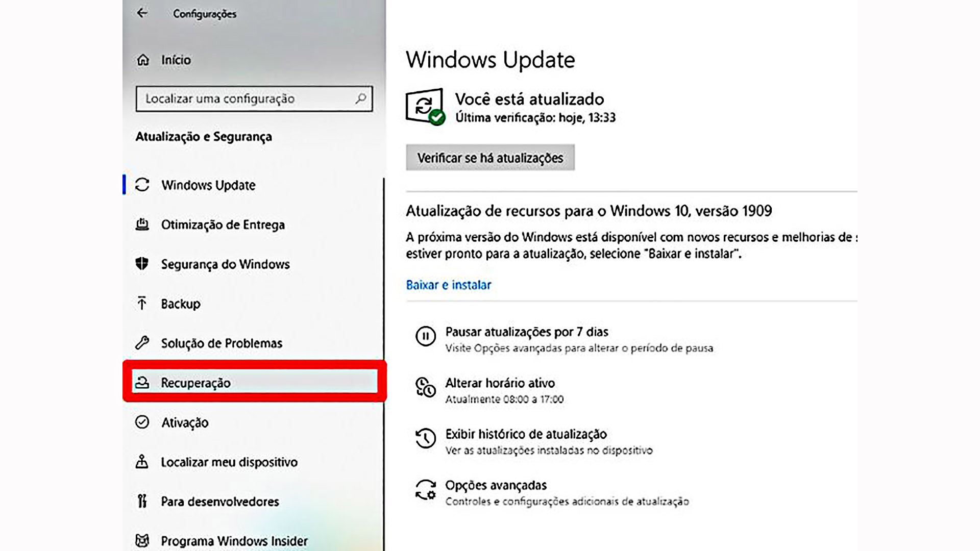Click the Otimização de Entrega icon
The image size is (980, 551).
coord(142,224)
